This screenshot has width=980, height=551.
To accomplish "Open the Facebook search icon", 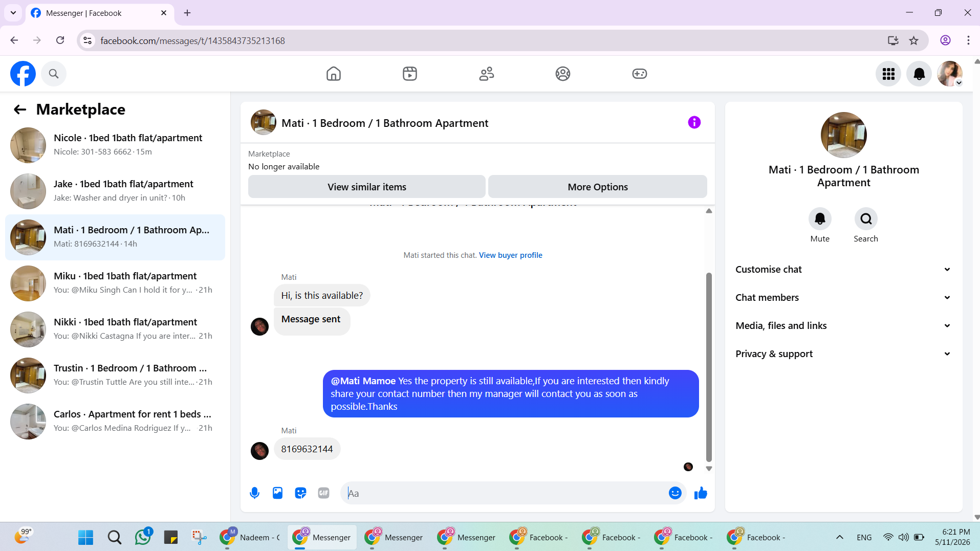I will tap(54, 74).
